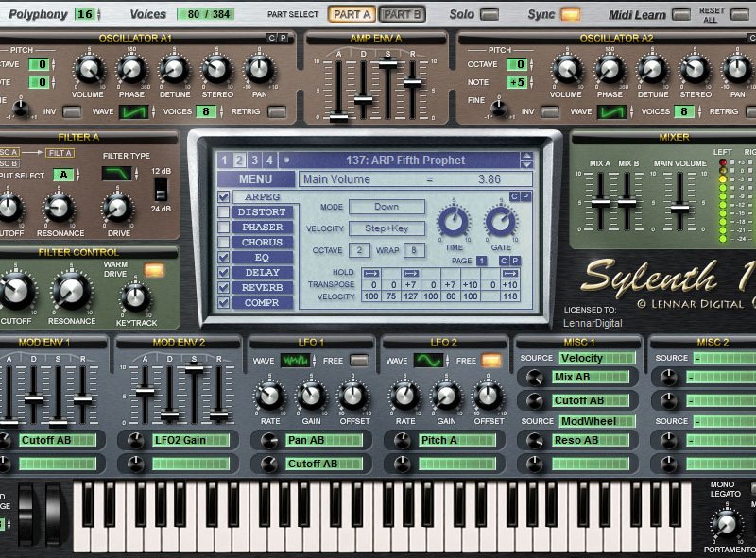
Task: Click the Filter A type curve icon
Action: click(x=116, y=174)
